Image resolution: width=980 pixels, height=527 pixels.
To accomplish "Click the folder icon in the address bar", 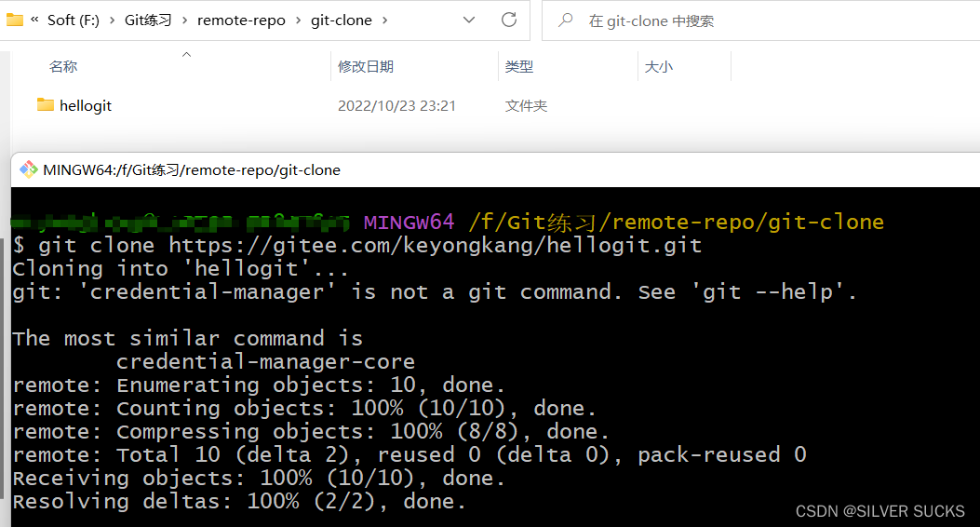I will (x=14, y=20).
